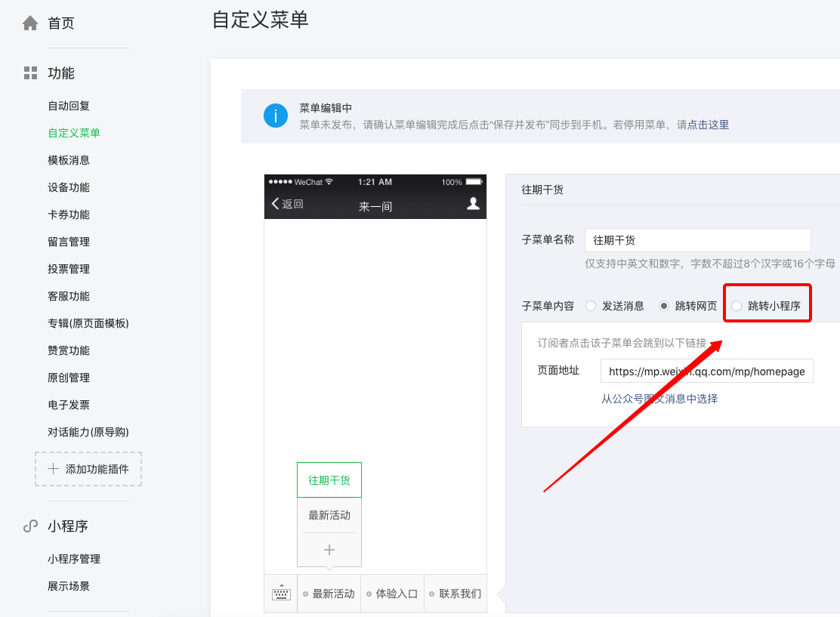The image size is (840, 617).
Task: Click 添加功能插件 button
Action: coord(88,469)
